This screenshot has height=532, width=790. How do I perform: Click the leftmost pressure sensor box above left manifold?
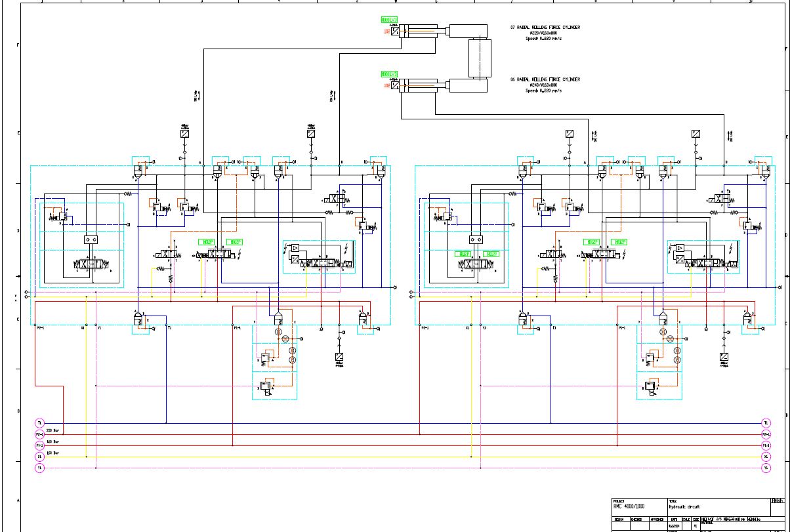tap(184, 133)
